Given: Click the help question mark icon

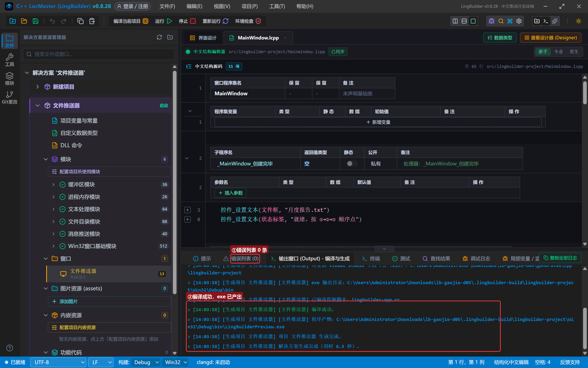Looking at the screenshot, I should pyautogui.click(x=9, y=348).
